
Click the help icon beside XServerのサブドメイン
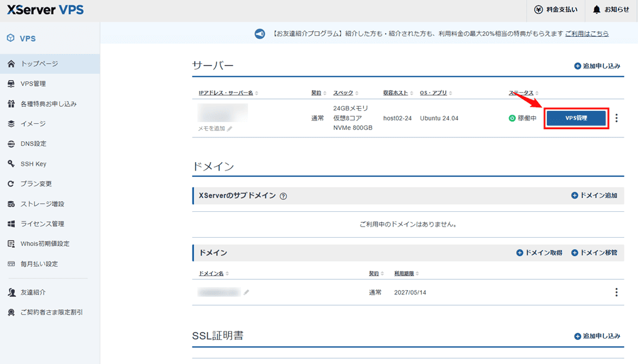pos(283,196)
